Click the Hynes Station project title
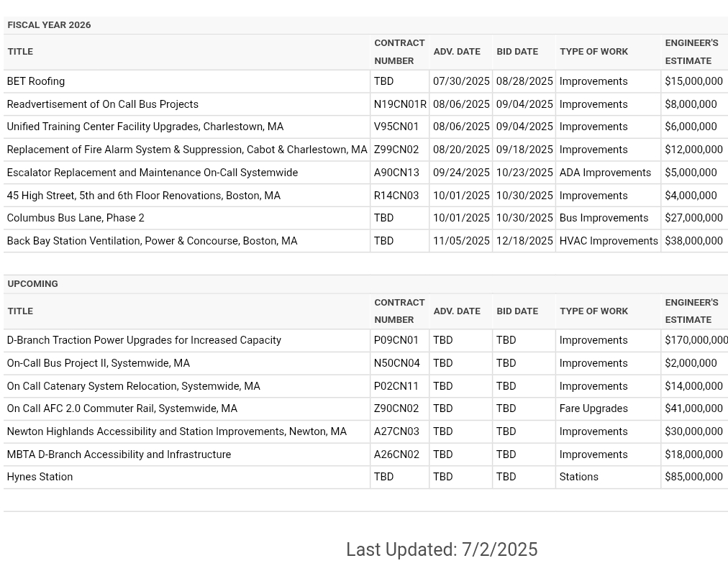 tap(40, 477)
